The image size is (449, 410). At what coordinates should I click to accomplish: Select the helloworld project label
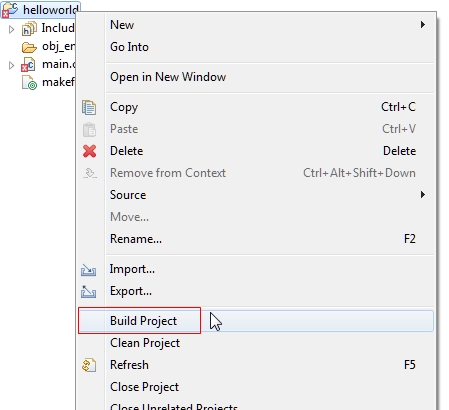(51, 10)
